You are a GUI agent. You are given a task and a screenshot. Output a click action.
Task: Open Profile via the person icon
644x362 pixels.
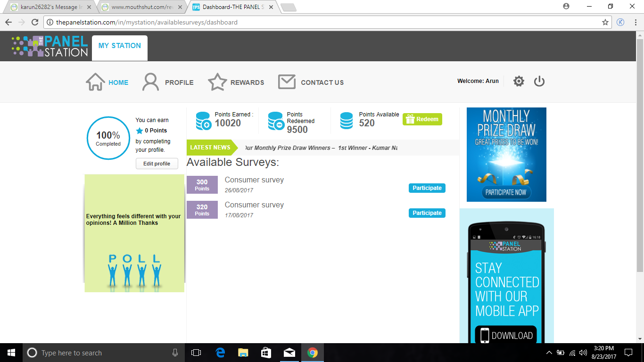click(151, 82)
